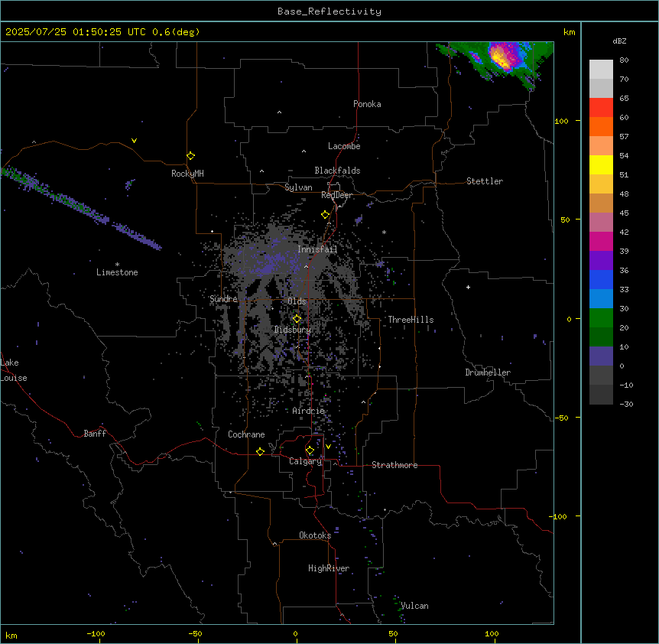Click the Didsbury label
659x644 pixels.
point(293,330)
